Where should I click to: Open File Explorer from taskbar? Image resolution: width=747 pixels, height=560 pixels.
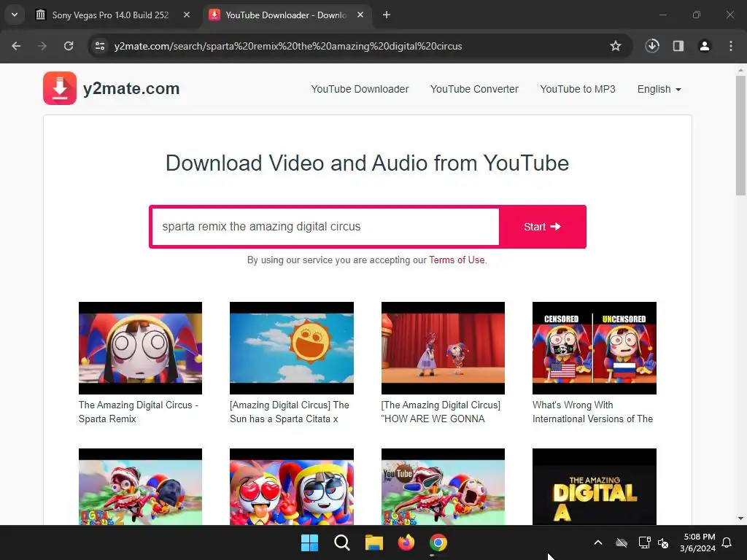tap(374, 542)
